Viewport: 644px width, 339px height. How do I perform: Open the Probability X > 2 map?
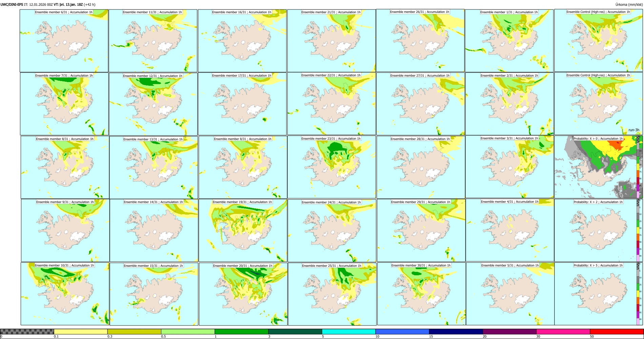[598, 230]
